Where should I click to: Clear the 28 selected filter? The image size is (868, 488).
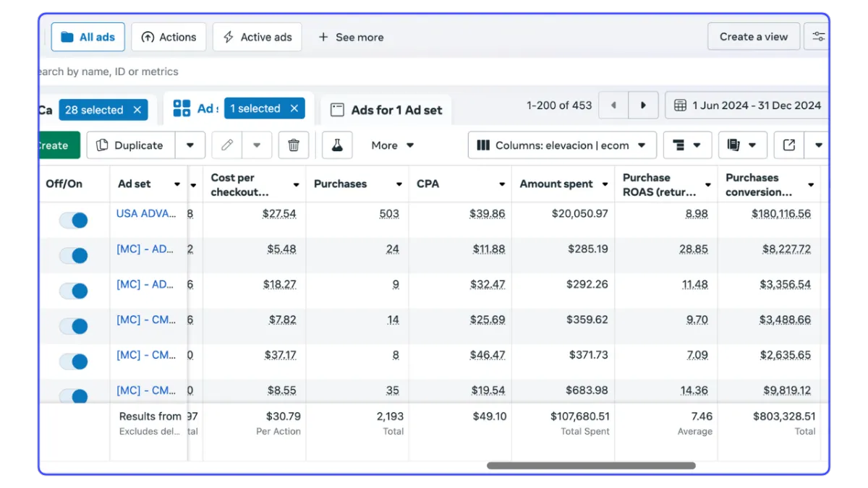click(137, 110)
